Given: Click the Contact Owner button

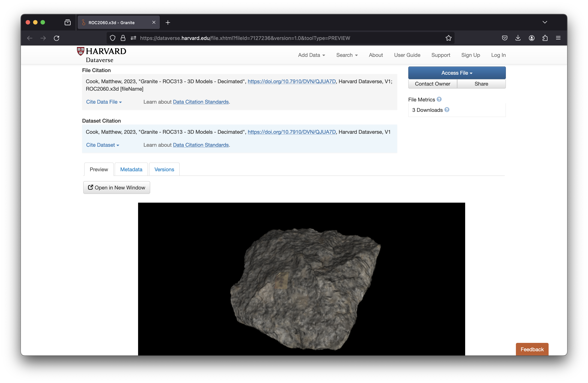Looking at the screenshot, I should (432, 84).
